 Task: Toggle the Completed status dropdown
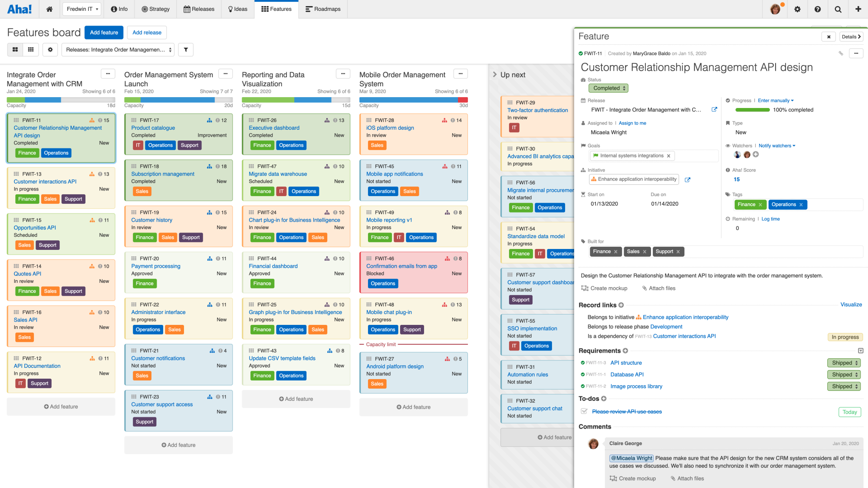pyautogui.click(x=608, y=88)
